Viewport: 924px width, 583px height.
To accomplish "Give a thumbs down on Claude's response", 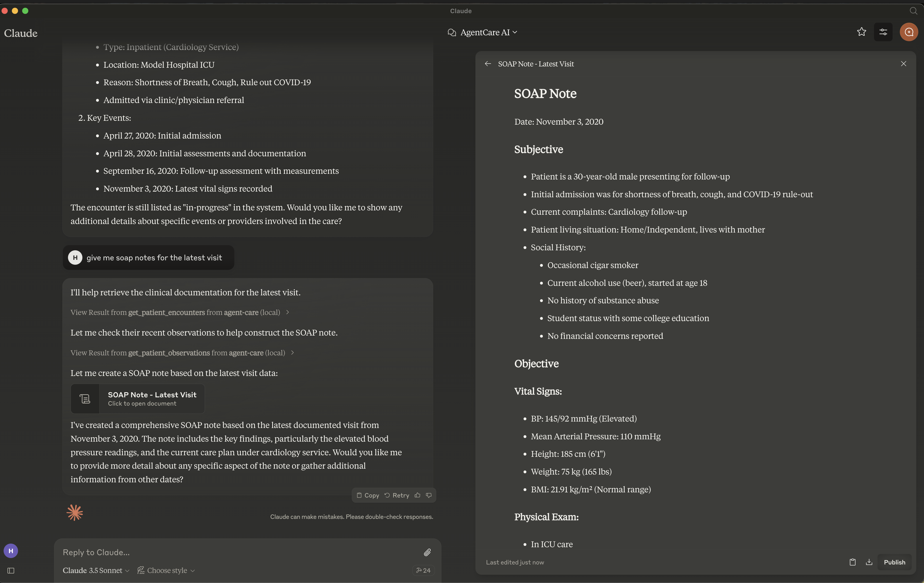I will tap(429, 495).
